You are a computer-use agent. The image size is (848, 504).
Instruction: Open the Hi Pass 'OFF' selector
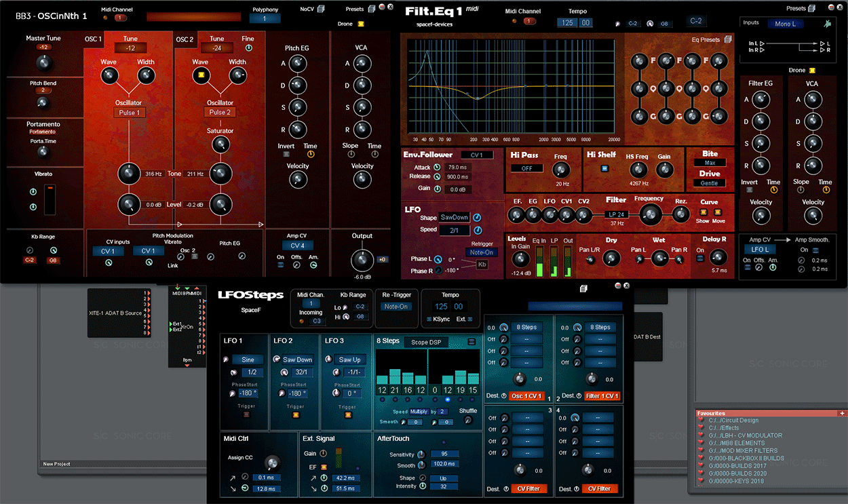tap(526, 168)
